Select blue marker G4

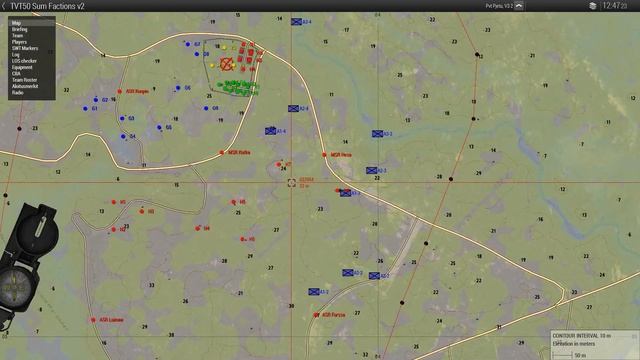coord(123,136)
